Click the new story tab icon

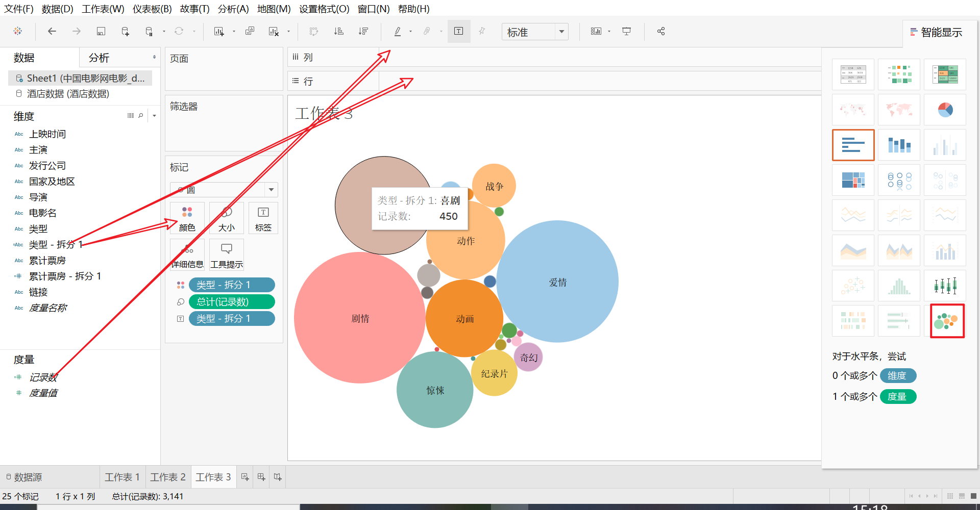278,477
